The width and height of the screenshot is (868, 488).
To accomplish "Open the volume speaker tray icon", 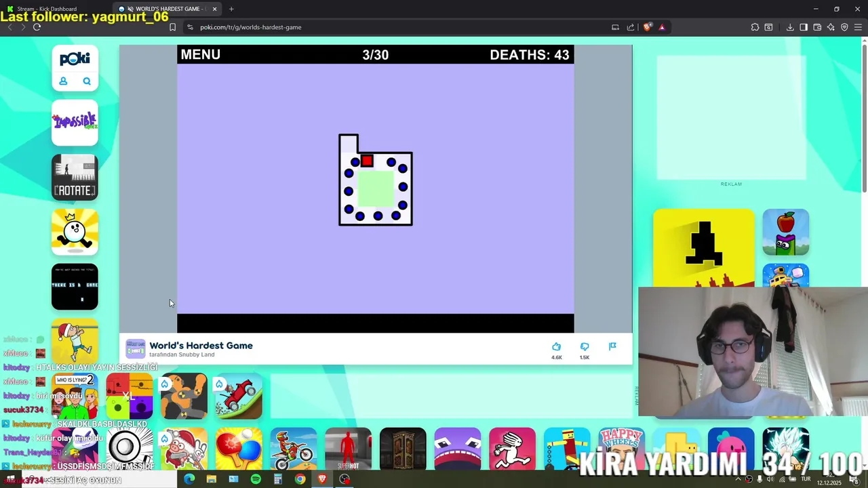I will point(770,479).
